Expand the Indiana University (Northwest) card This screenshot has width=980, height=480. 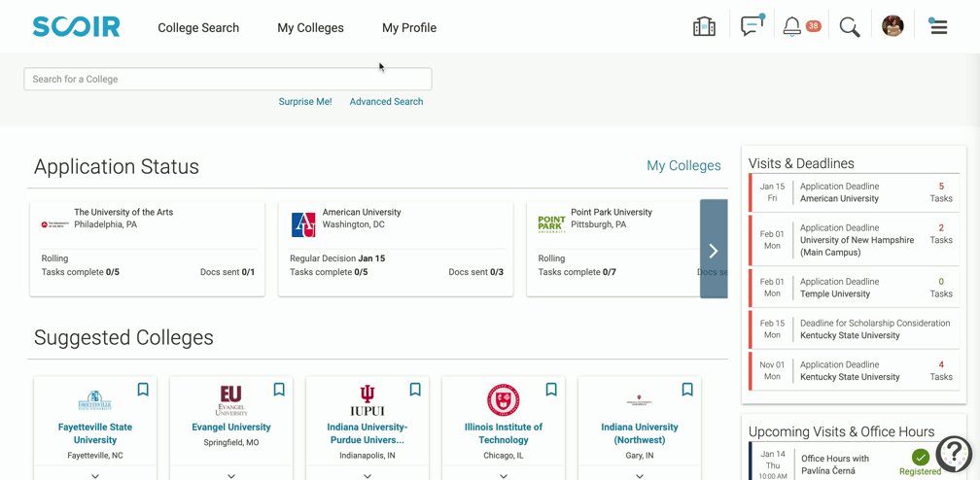[640, 475]
